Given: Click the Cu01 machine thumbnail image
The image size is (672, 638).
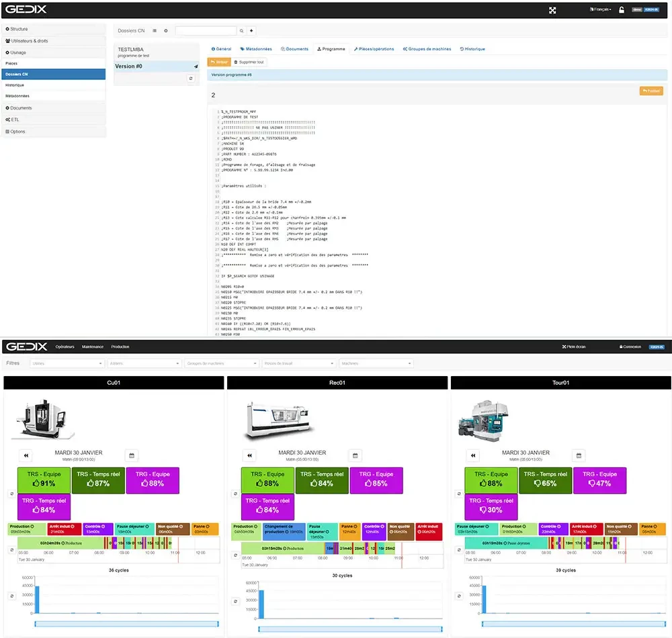Looking at the screenshot, I should 42,419.
